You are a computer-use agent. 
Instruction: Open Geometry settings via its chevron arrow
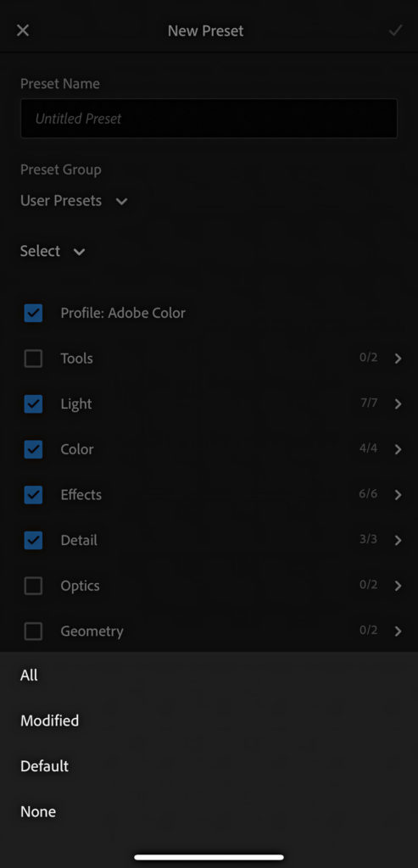click(398, 631)
